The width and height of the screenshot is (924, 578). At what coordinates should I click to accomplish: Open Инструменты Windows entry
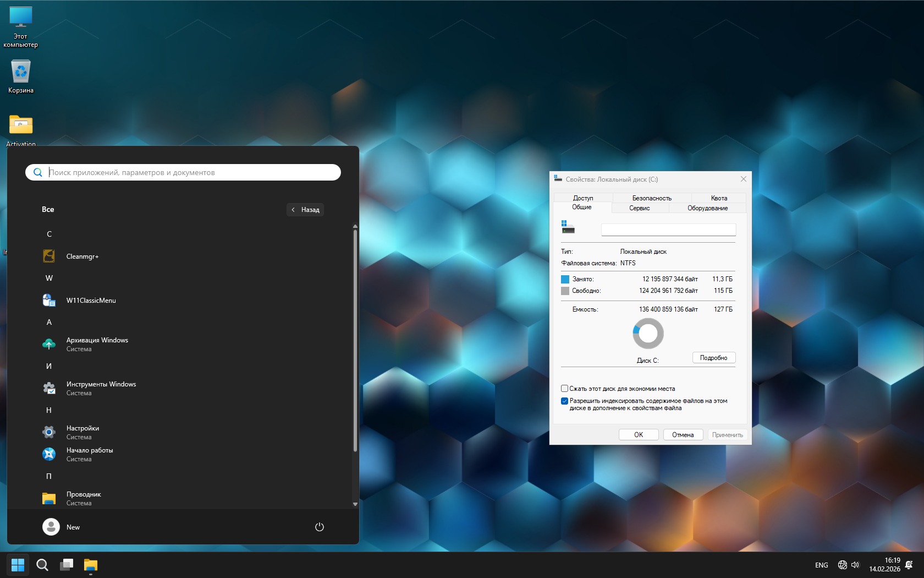coord(101,388)
